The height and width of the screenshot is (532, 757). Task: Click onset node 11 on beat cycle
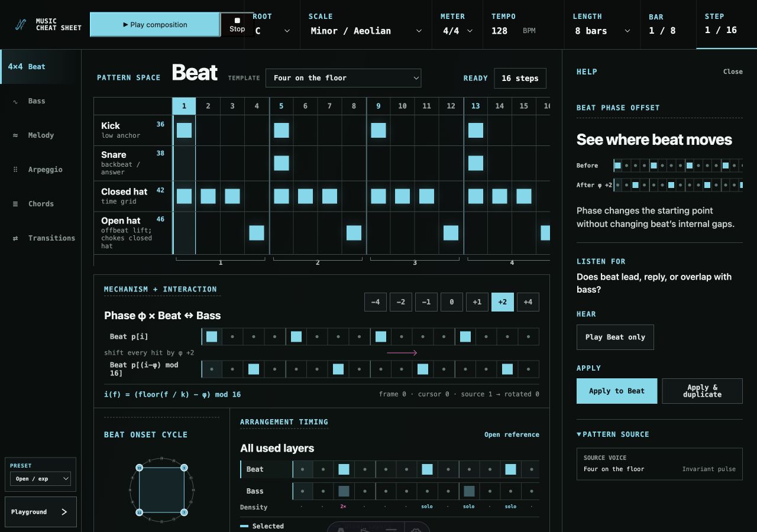(x=139, y=512)
